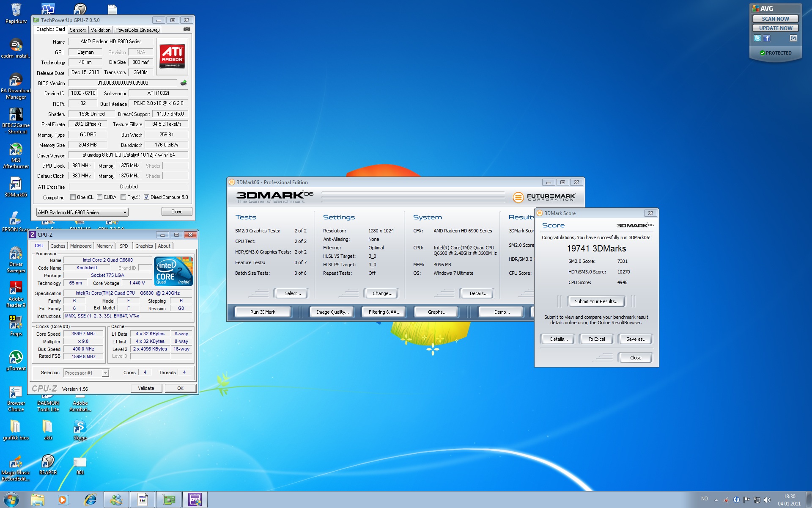Open Windows Media Player taskbar icon
The image size is (812, 508).
tap(63, 500)
